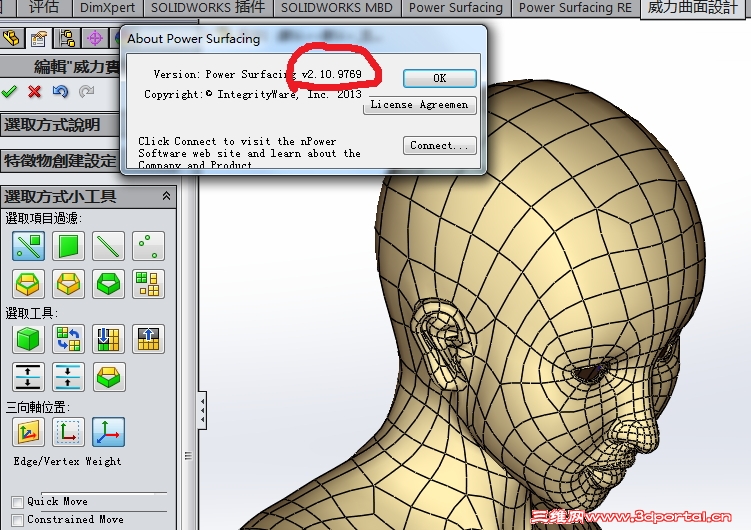The image size is (751, 530).
Task: Enable the Constrained Move checkbox
Action: (17, 519)
